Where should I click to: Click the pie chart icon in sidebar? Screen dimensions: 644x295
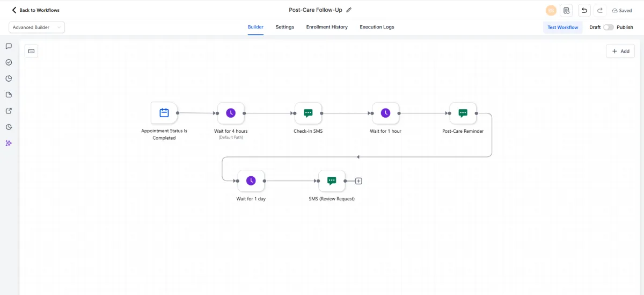[9, 78]
